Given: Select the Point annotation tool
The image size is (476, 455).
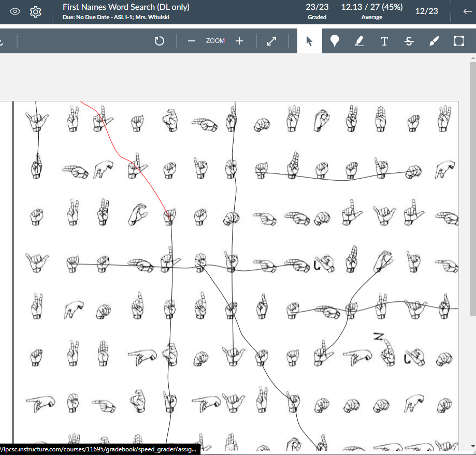Looking at the screenshot, I should tap(335, 40).
